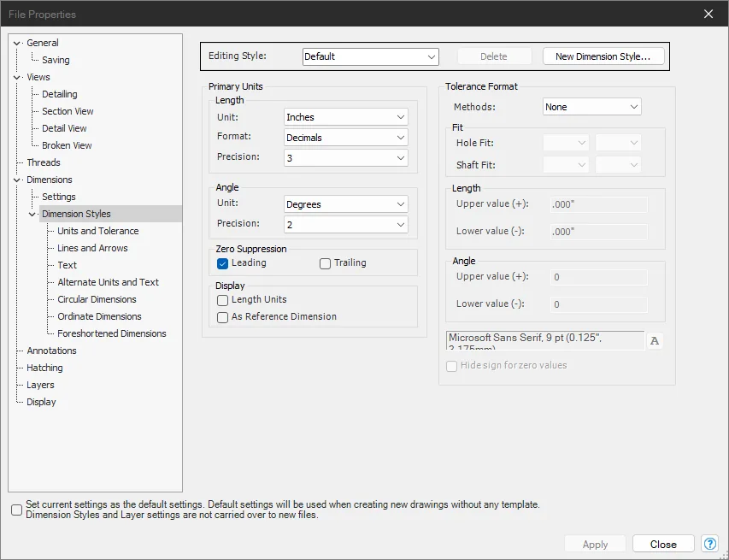Screen dimensions: 729x560
Task: Open Section View settings
Action: [68, 111]
